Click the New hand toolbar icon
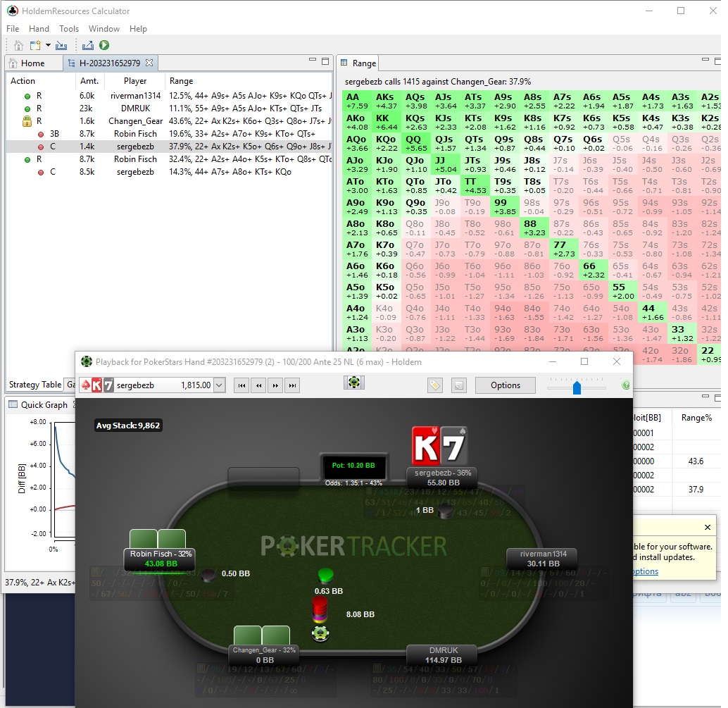Image resolution: width=728 pixels, height=708 pixels. [x=35, y=46]
